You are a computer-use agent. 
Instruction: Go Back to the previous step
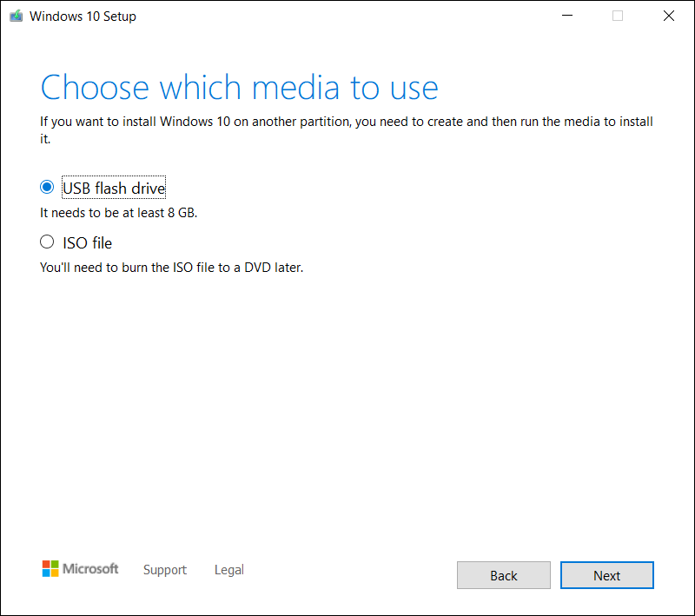coord(503,575)
